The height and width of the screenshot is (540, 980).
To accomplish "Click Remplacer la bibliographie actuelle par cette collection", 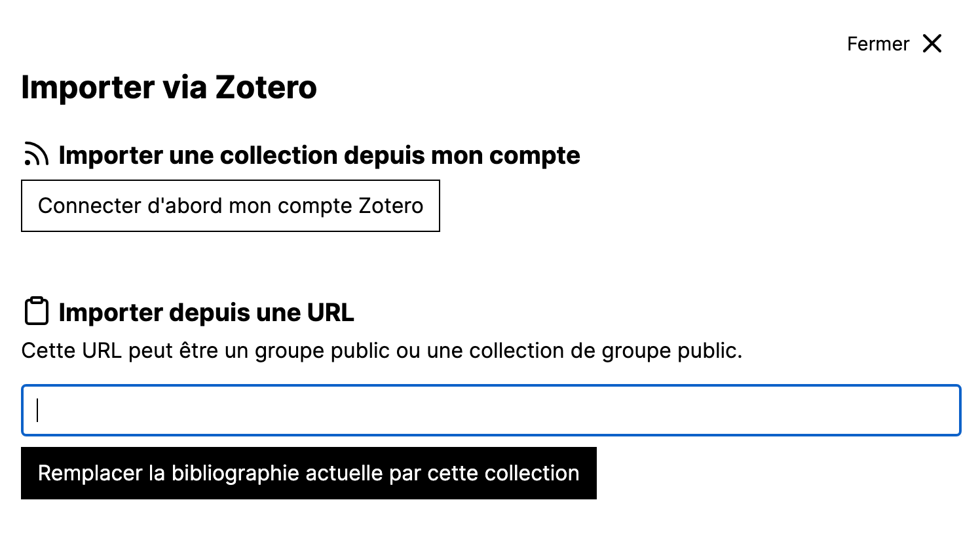I will point(309,473).
